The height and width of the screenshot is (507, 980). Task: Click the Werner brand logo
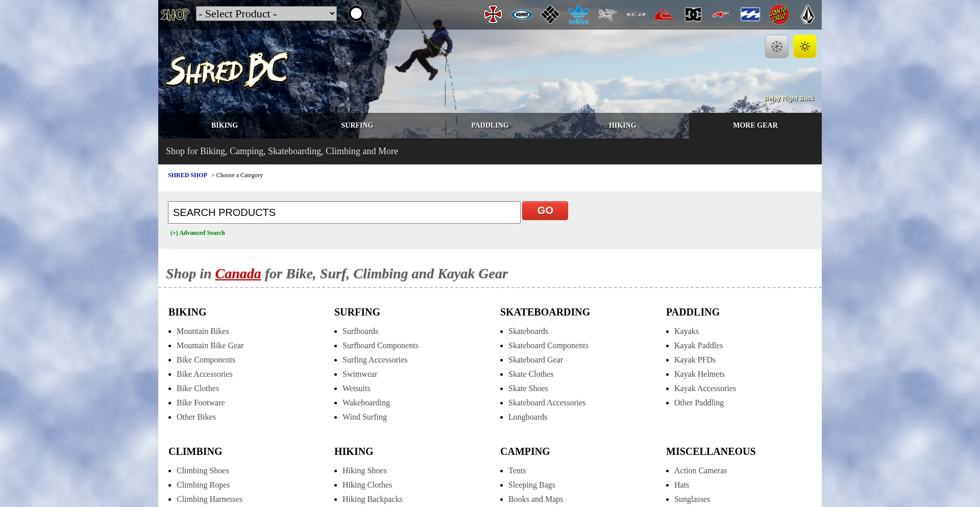coord(521,14)
